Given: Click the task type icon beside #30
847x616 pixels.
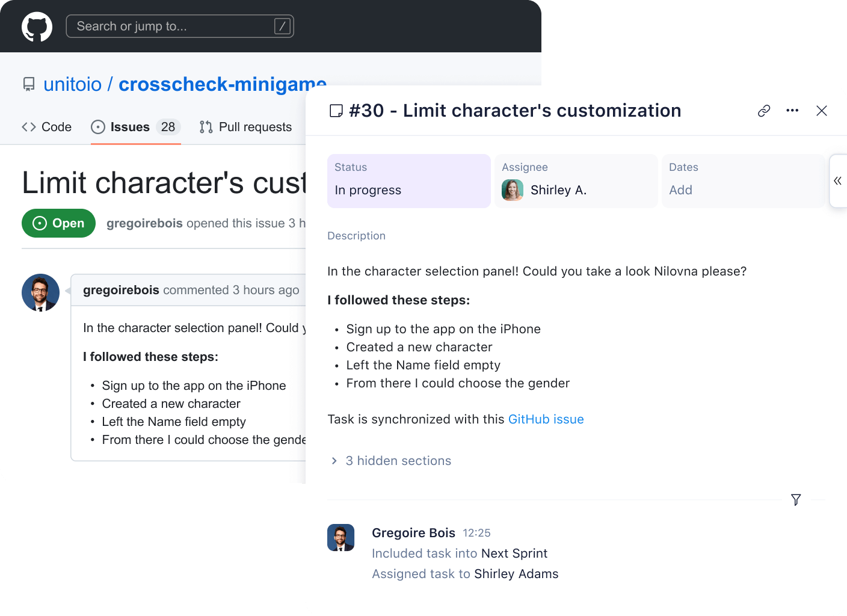Looking at the screenshot, I should tap(336, 111).
